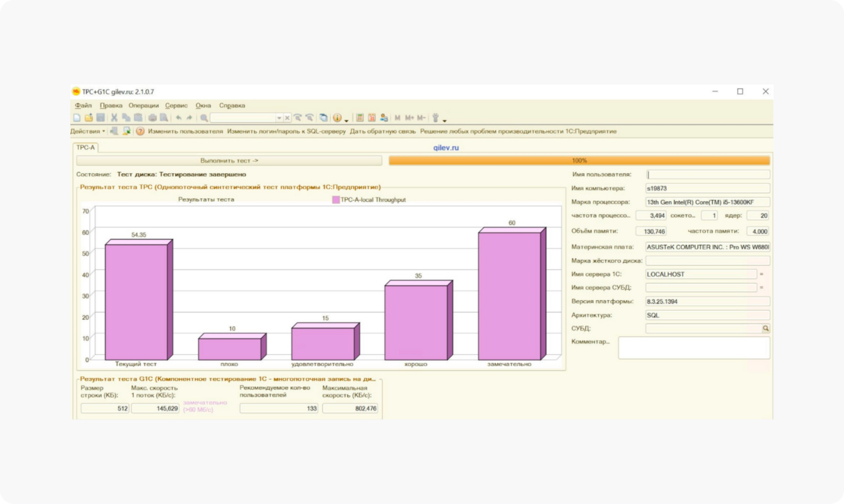This screenshot has width=844, height=504.
Task: Click the magnifier icon in the СУБД field
Action: click(x=766, y=328)
